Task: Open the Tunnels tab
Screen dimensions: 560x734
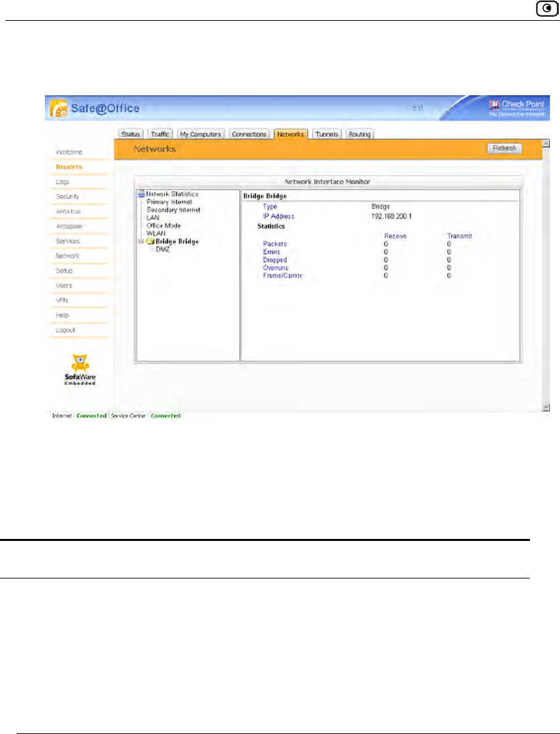Action: point(326,134)
